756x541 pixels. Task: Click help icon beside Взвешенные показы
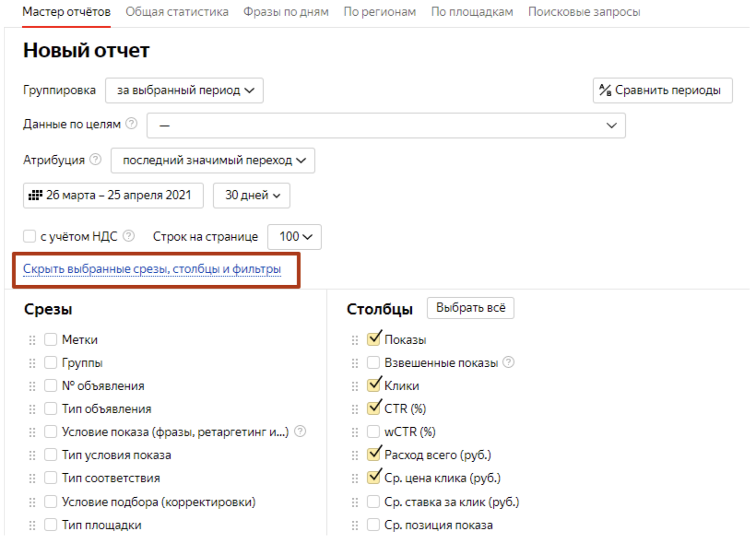click(508, 362)
